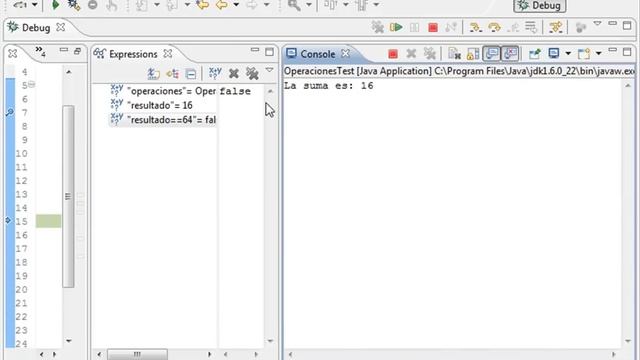Resume the debug session

tap(396, 27)
